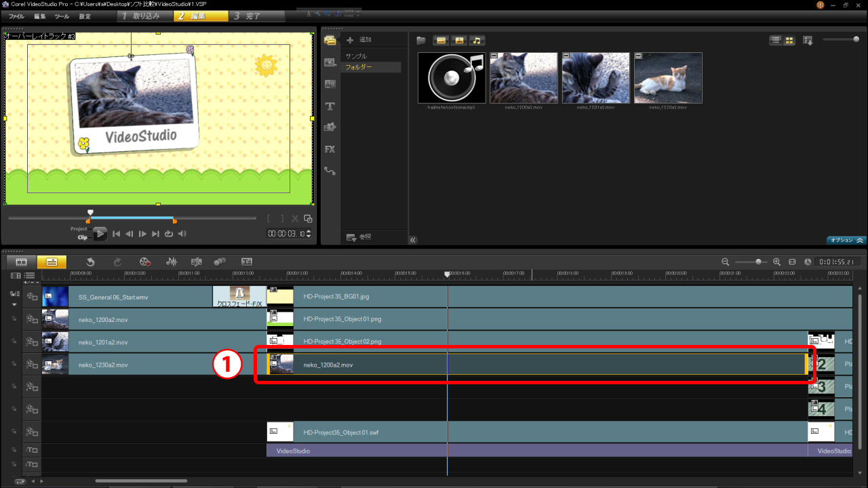The image size is (868, 488).
Task: Open the Path library icon in the sidebar
Action: pyautogui.click(x=330, y=171)
